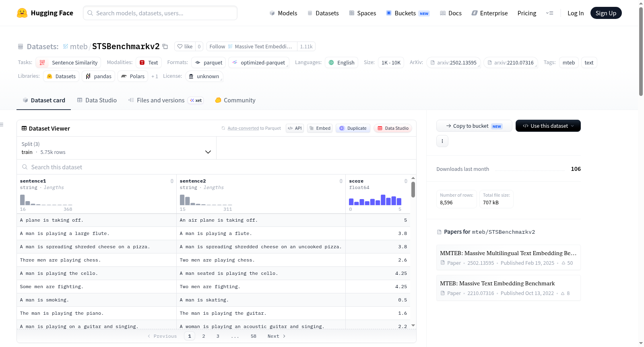Click the Sentence Similarity task tag
The height and width of the screenshot is (347, 644).
pyautogui.click(x=68, y=62)
